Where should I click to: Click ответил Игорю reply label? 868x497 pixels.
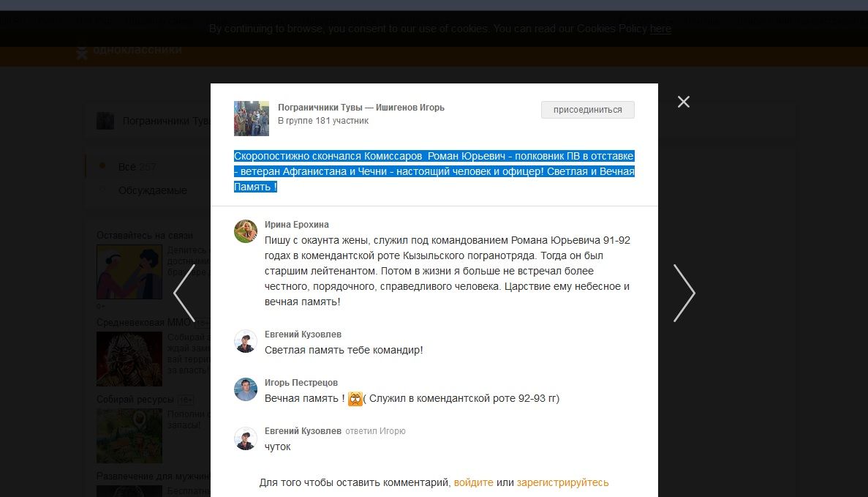click(375, 431)
